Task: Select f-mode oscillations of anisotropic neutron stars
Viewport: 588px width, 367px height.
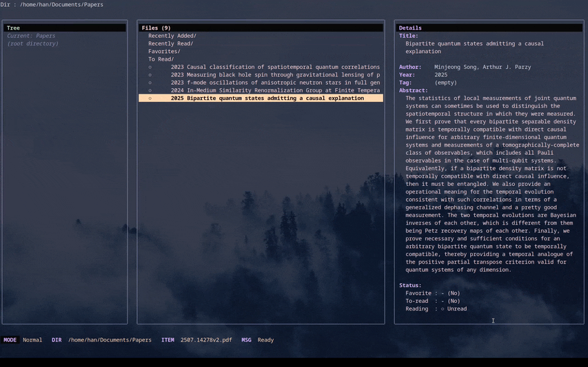Action: click(261, 83)
